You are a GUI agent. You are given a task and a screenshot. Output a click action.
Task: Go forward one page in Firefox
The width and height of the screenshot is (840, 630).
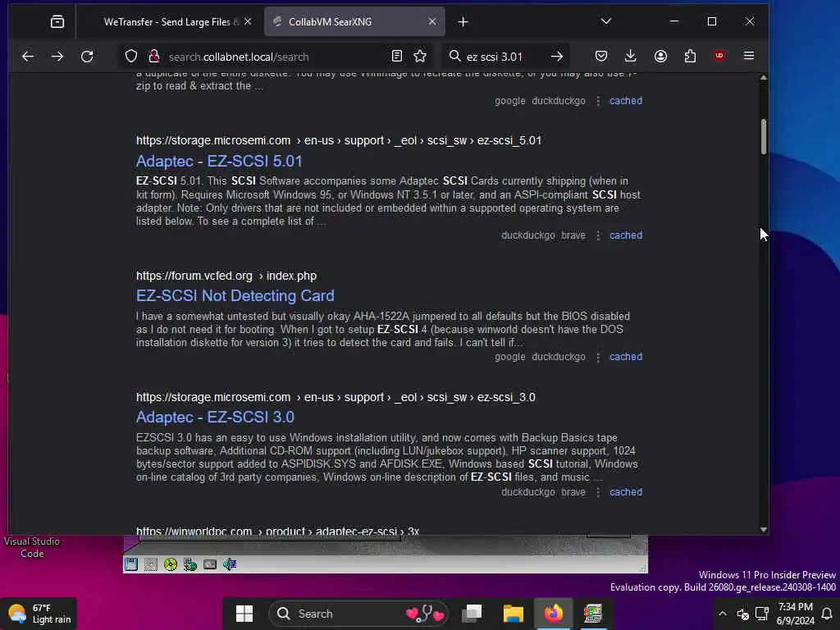tap(57, 57)
